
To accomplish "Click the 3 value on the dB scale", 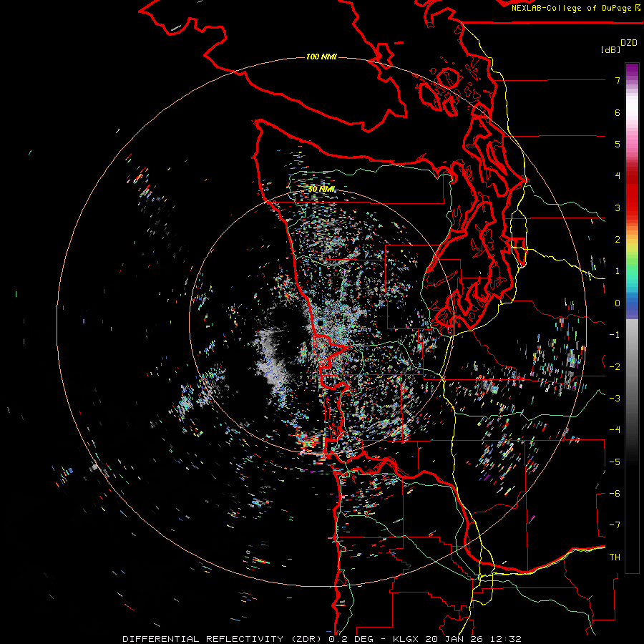I will tap(618, 208).
